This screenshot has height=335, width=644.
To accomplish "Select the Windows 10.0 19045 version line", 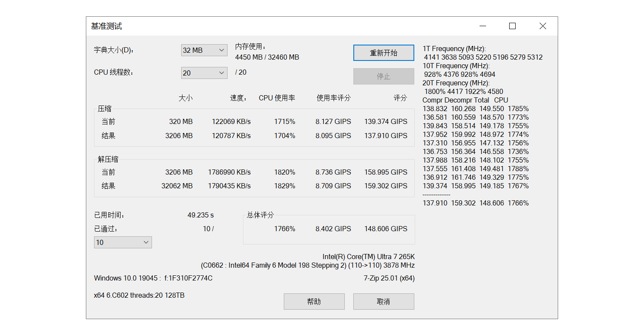I will point(153,278).
